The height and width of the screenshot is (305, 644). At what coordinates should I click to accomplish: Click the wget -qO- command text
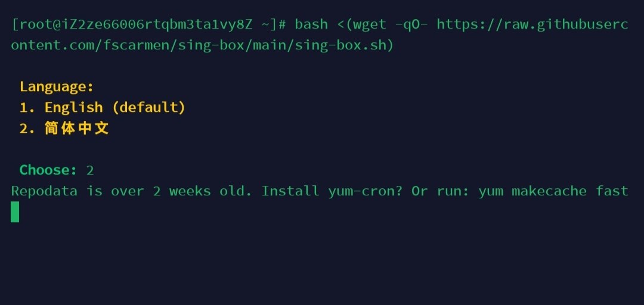[x=388, y=24]
